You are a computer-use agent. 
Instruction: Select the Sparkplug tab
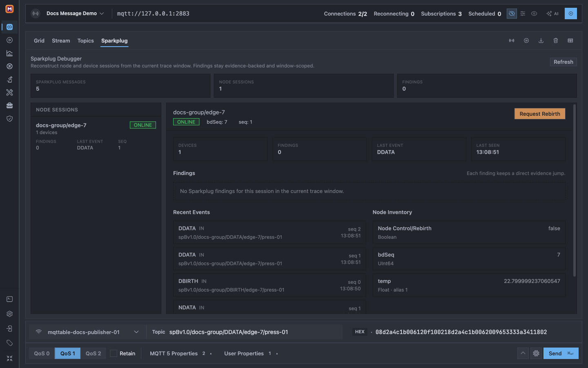click(x=114, y=40)
